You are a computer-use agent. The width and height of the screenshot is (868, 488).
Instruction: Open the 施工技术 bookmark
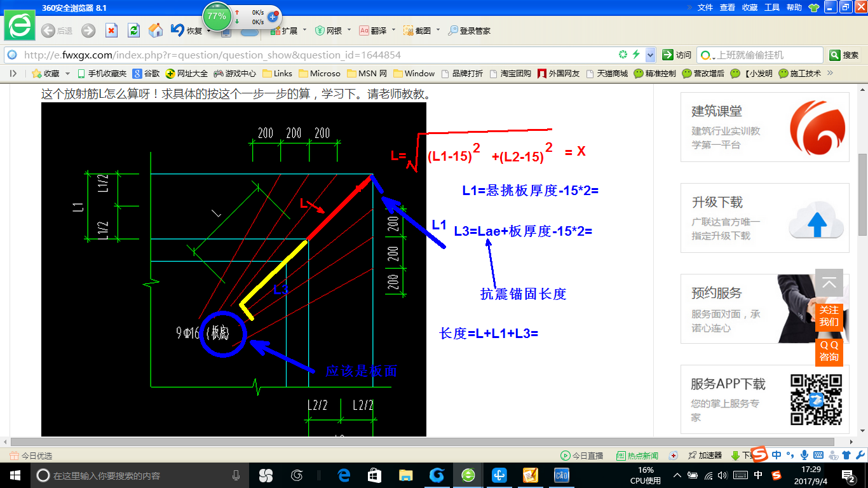coord(800,73)
